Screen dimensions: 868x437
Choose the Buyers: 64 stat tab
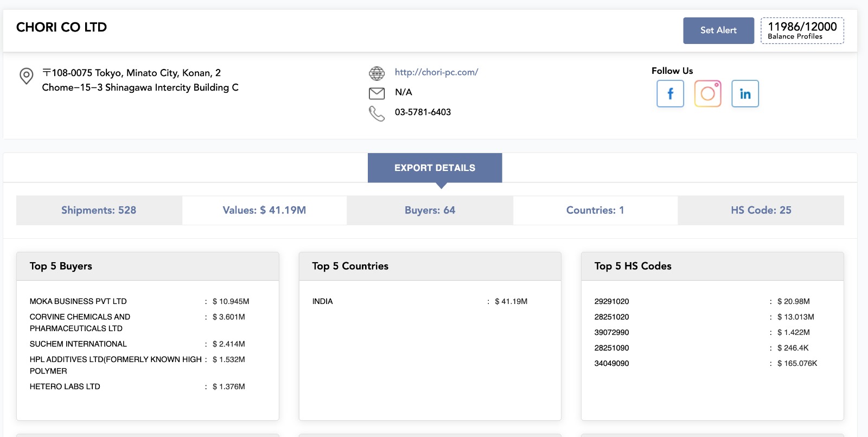click(430, 210)
